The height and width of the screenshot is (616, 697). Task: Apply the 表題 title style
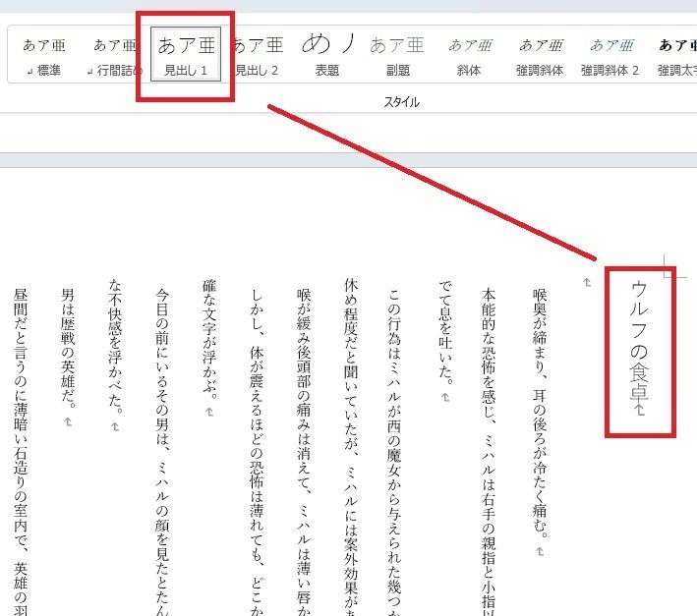tap(327, 56)
